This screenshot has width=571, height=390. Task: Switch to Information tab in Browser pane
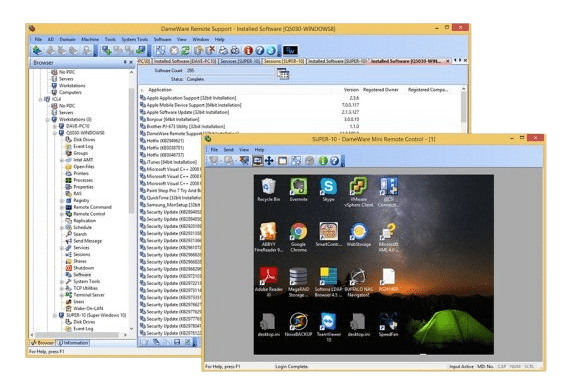click(73, 343)
